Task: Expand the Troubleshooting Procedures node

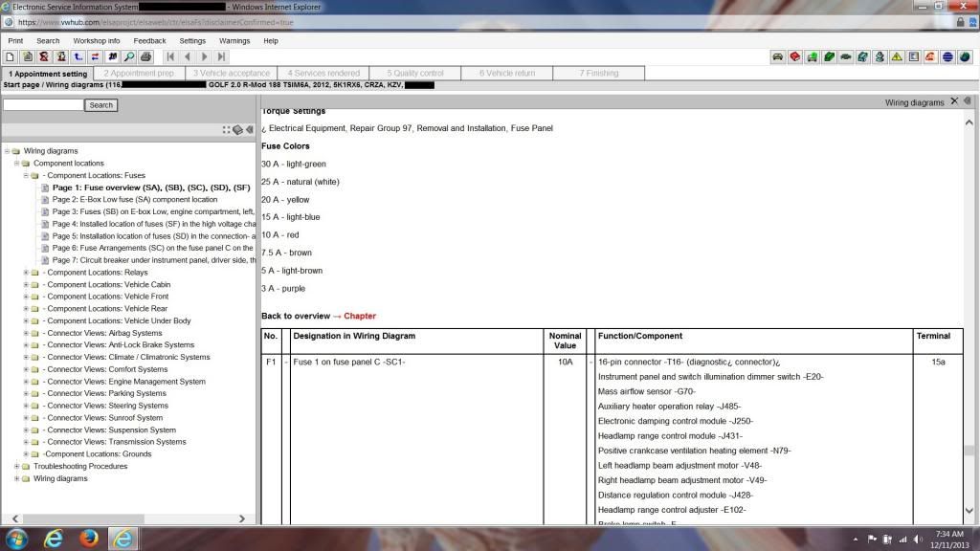Action: pos(16,466)
